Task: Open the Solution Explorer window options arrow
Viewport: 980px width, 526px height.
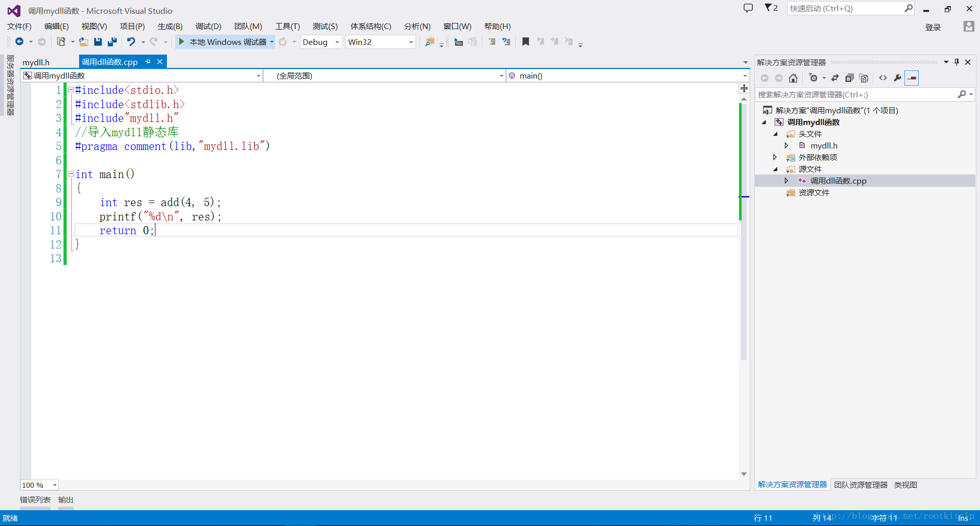Action: coord(946,62)
